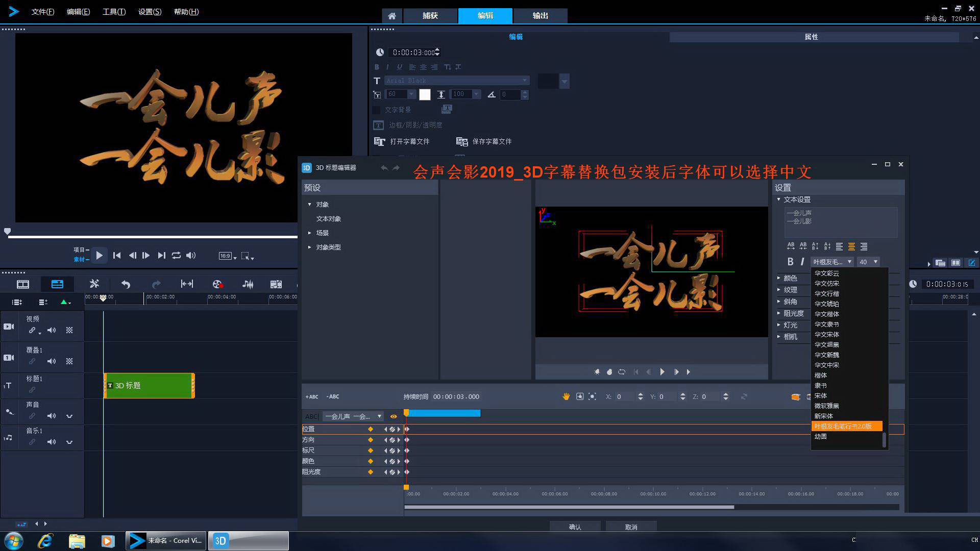Viewport: 980px width, 551px height.
Task: Select the hand move tool in 3D editor
Action: point(566,396)
